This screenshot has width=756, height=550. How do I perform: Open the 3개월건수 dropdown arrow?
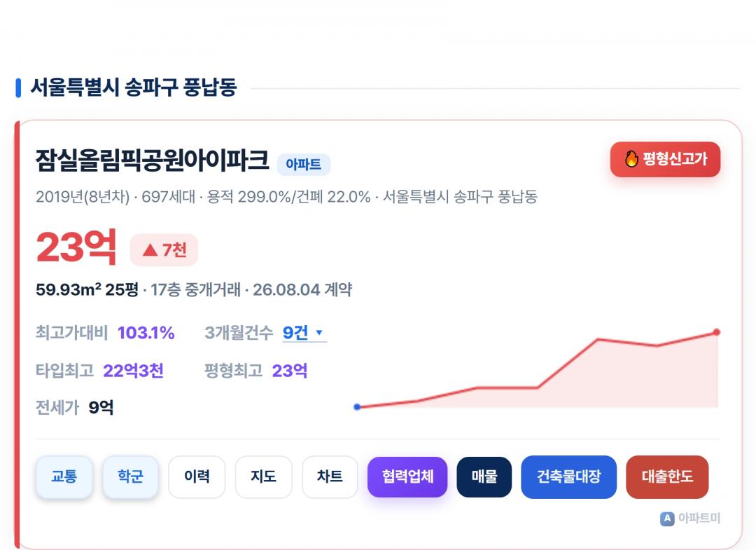tap(318, 332)
